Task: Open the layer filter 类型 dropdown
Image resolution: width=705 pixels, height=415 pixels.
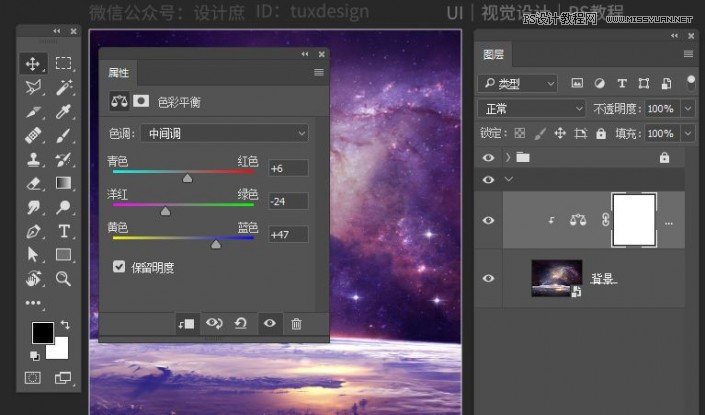Action: coord(518,84)
